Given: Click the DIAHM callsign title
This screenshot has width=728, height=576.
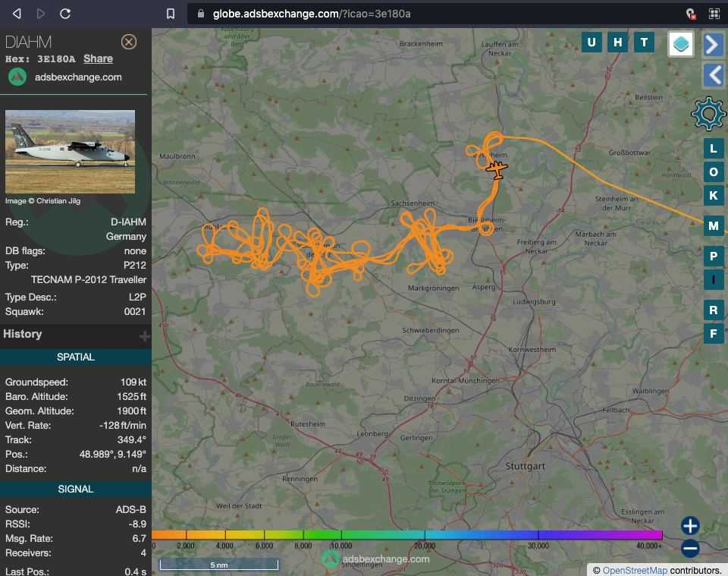Looking at the screenshot, I should [28, 42].
